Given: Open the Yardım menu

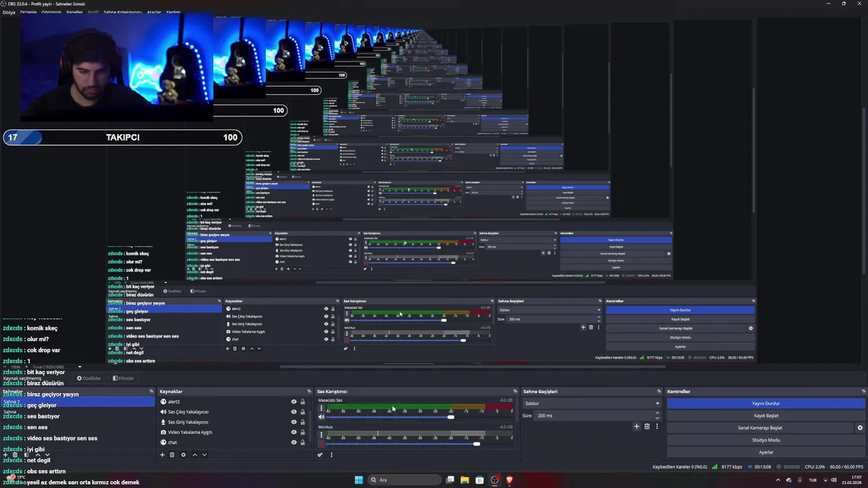Looking at the screenshot, I should pos(173,12).
